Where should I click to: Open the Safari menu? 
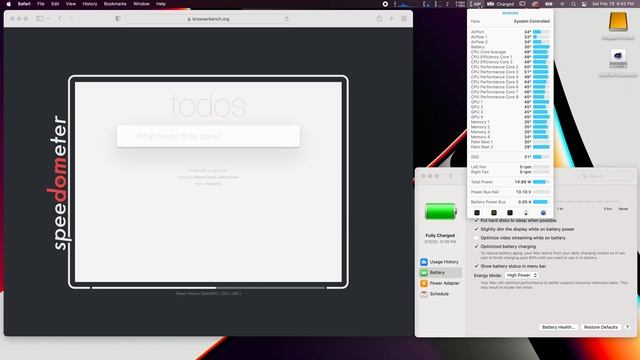(24, 4)
